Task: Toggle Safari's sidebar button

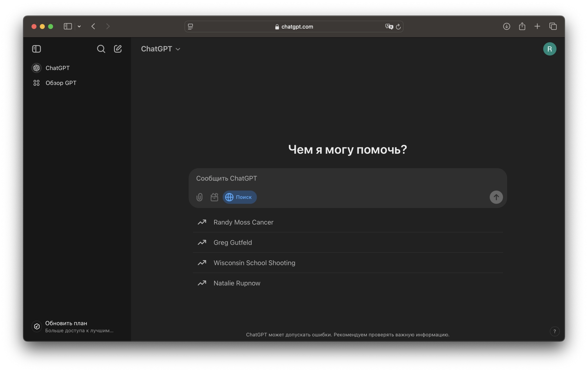Action: (x=68, y=27)
